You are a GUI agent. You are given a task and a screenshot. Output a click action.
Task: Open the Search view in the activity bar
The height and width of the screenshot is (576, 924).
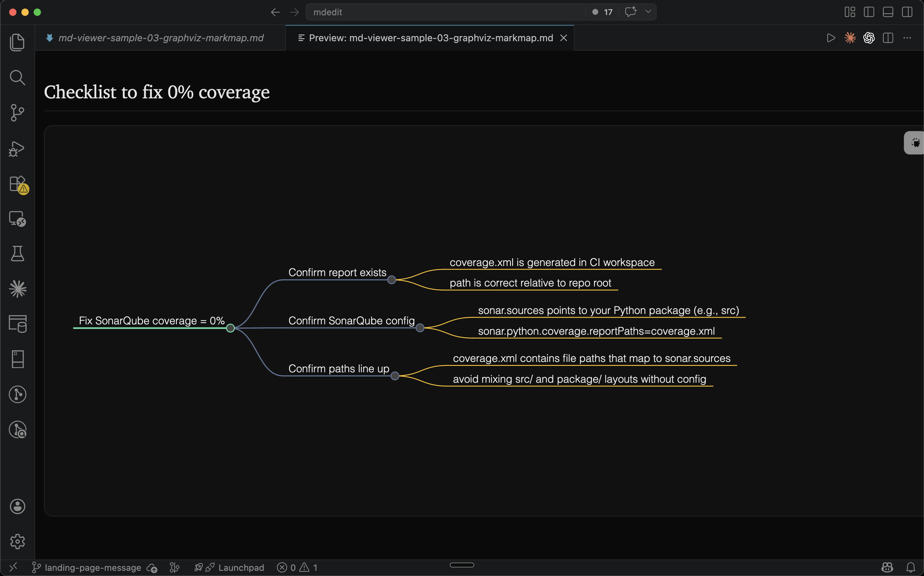coord(17,77)
